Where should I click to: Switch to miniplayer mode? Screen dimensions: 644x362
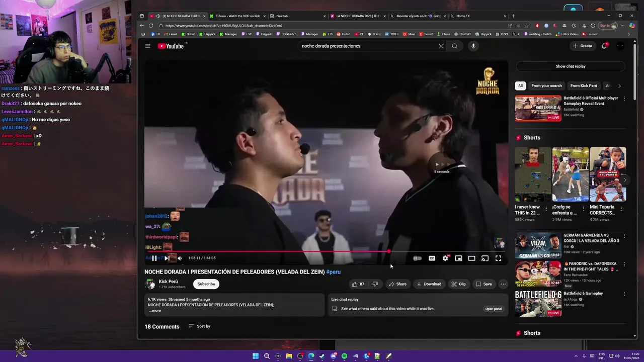tap(458, 258)
